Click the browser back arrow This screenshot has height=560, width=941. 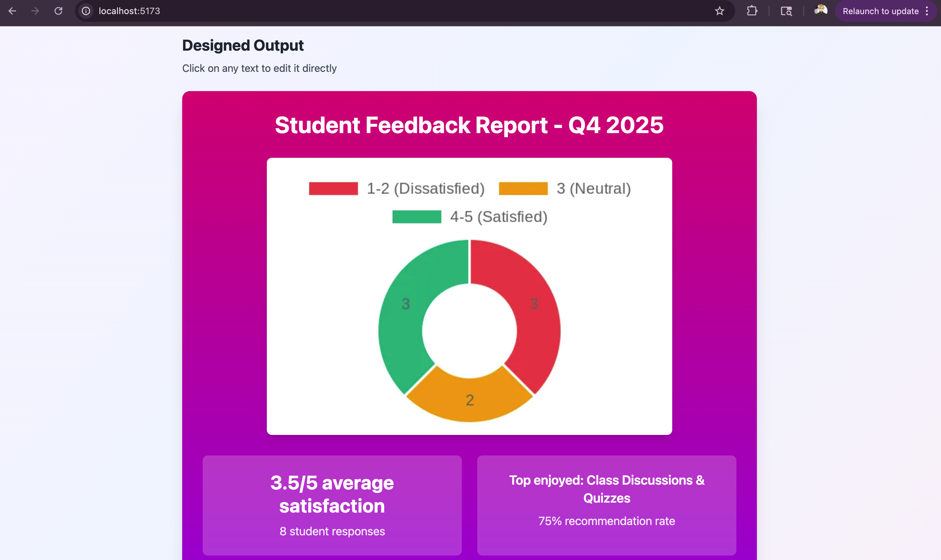(12, 11)
